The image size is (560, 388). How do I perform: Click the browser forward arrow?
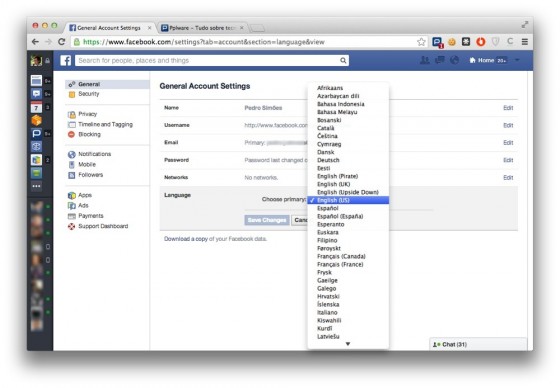click(x=48, y=42)
